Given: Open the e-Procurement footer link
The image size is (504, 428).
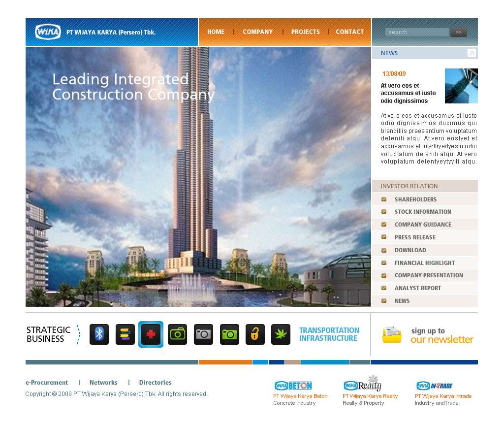Looking at the screenshot, I should point(47,383).
